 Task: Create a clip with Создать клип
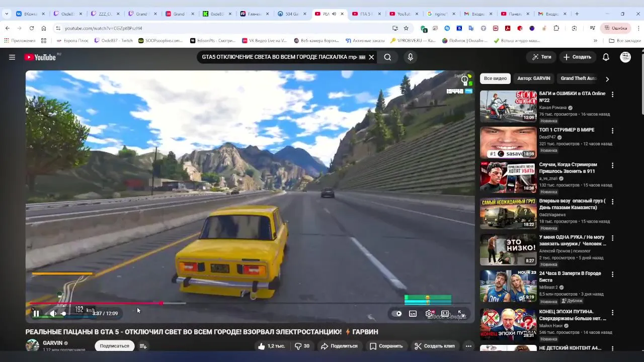click(x=435, y=346)
